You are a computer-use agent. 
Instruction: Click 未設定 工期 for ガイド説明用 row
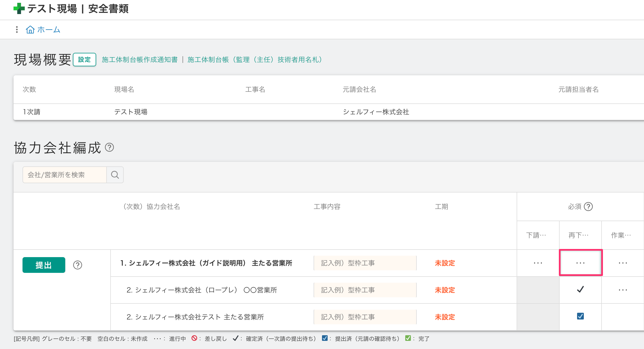pos(445,263)
